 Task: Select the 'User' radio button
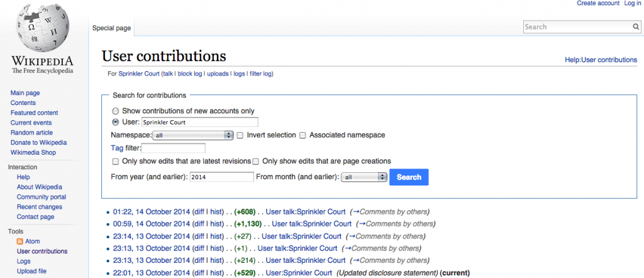click(x=115, y=122)
